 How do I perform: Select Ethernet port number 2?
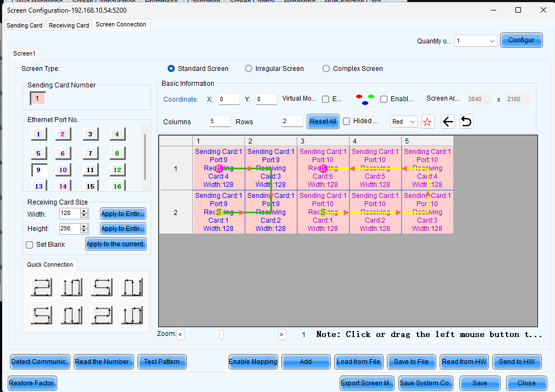click(63, 134)
